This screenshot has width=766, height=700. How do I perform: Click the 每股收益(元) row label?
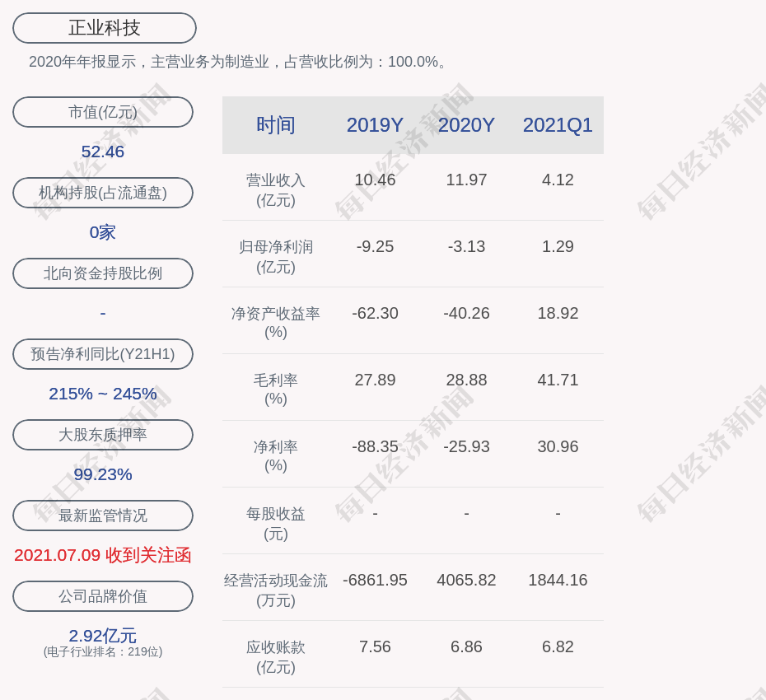coord(276,524)
